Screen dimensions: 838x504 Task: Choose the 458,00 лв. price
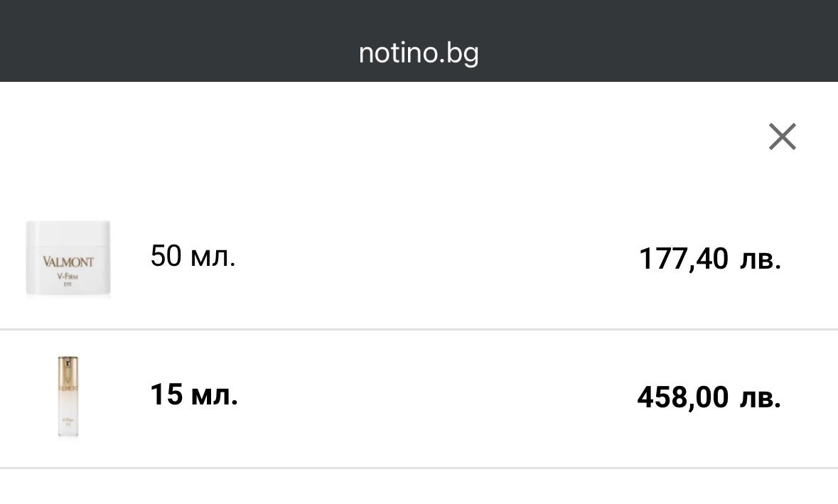(x=709, y=397)
